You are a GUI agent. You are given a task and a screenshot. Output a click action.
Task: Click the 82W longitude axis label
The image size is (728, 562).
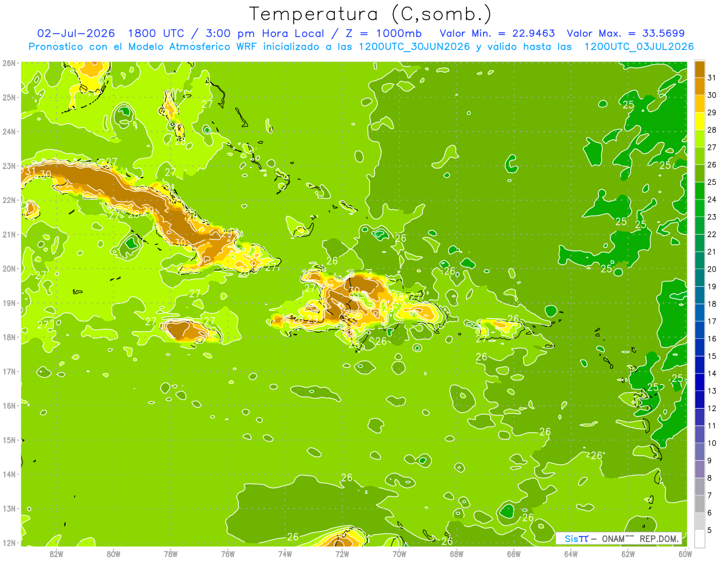[56, 554]
